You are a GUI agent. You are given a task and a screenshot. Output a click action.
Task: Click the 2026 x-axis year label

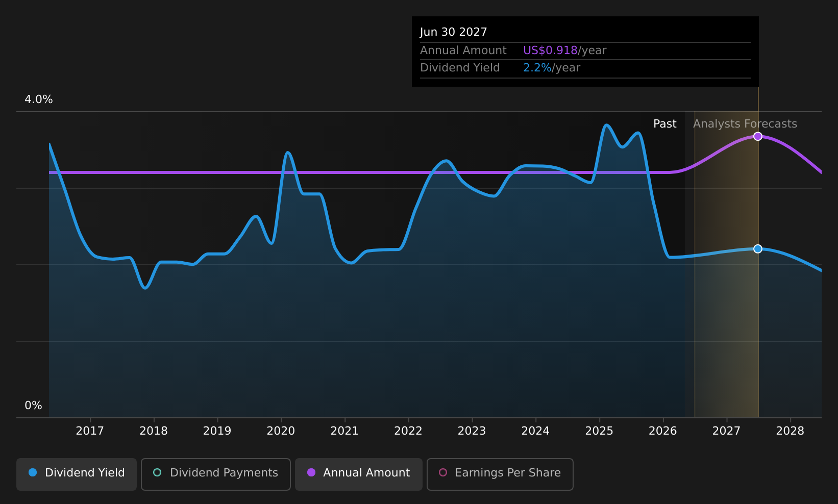663,431
